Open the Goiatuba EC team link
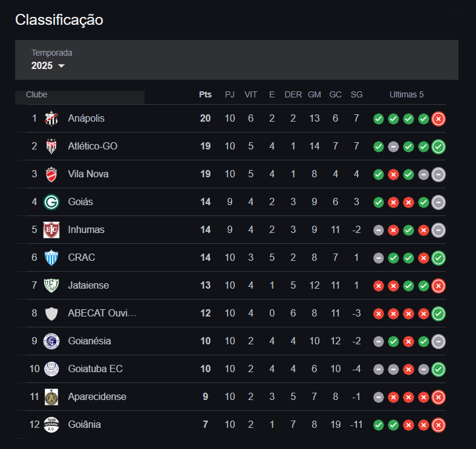 96,369
